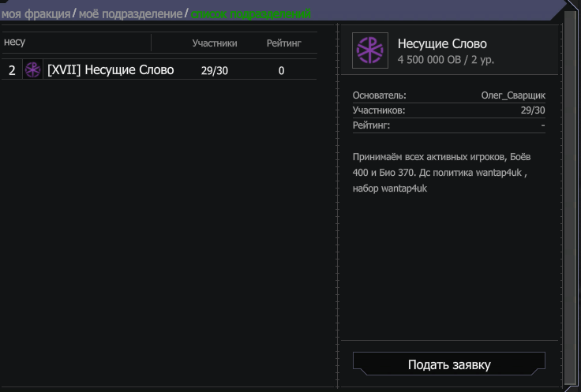This screenshot has height=392, width=581.
Task: Click the 'Основатель:' label
Action: coord(380,95)
